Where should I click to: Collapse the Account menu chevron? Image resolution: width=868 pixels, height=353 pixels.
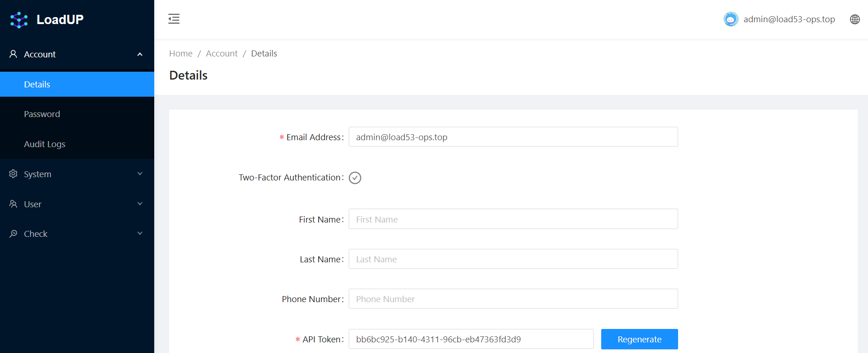point(140,54)
